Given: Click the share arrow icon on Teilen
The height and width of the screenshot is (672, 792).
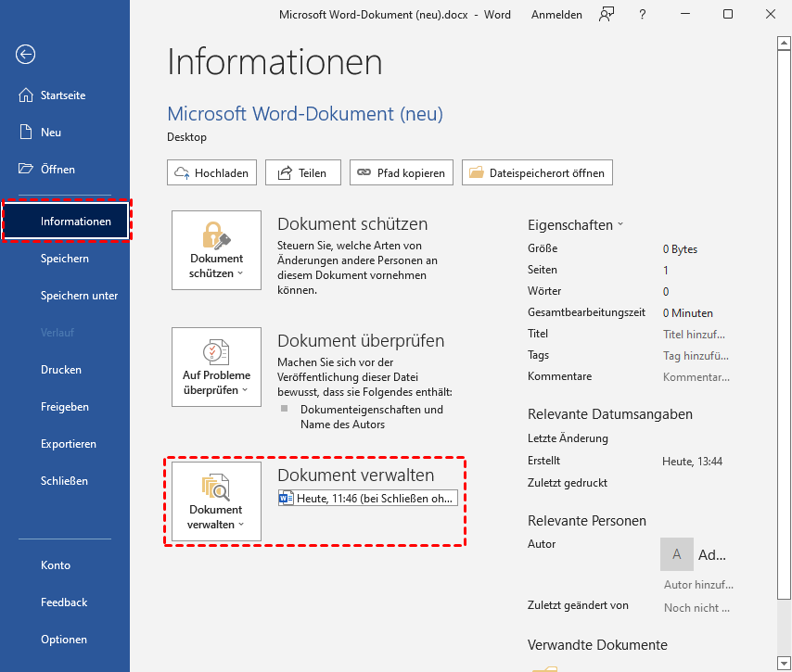Looking at the screenshot, I should point(285,172).
